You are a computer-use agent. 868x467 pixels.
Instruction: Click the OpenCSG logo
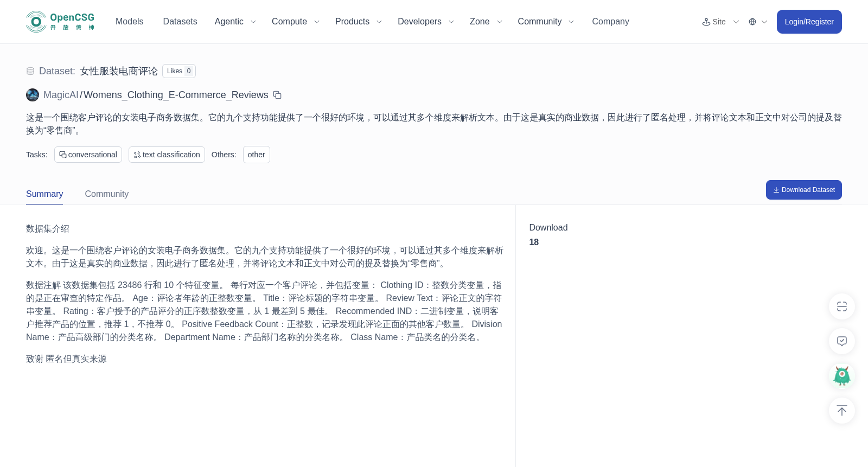coord(60,22)
